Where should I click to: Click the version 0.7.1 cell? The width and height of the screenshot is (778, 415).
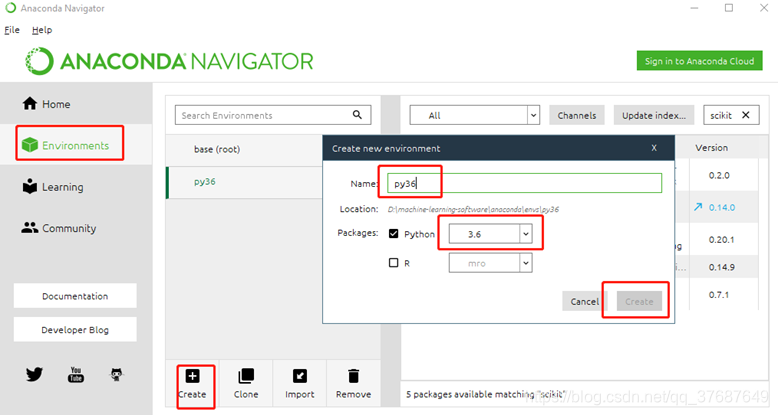719,295
